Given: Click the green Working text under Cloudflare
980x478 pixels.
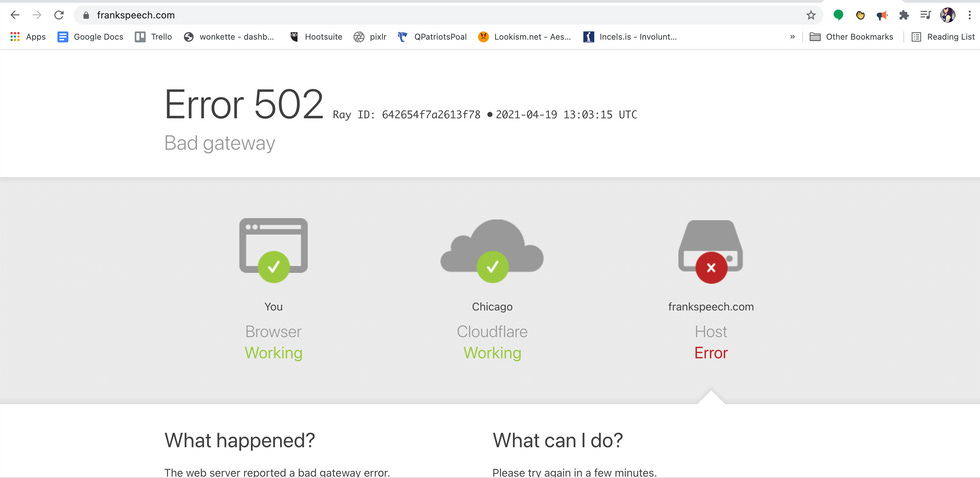Looking at the screenshot, I should (x=492, y=353).
